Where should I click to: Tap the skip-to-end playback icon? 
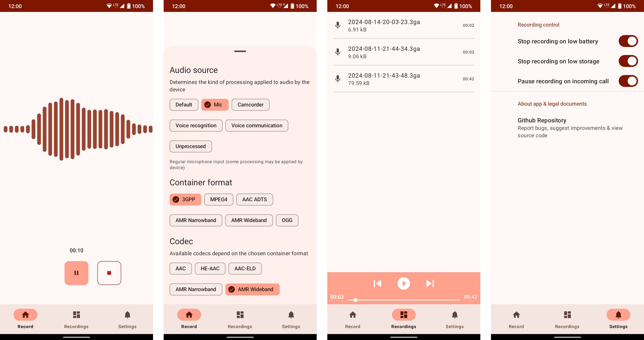click(430, 283)
